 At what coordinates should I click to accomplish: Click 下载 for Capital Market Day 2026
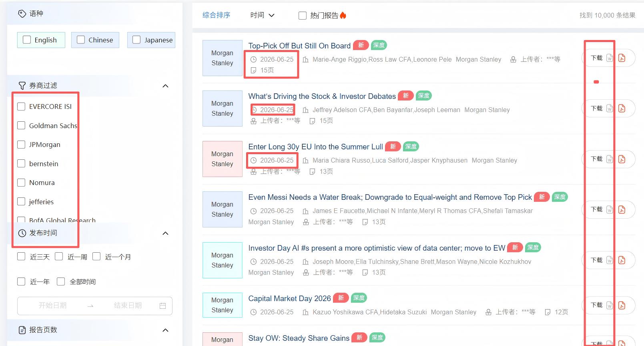tap(596, 305)
